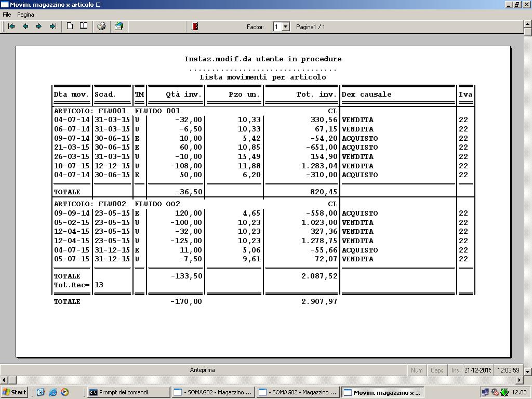Click status bar time 12:03:59

[508, 370]
